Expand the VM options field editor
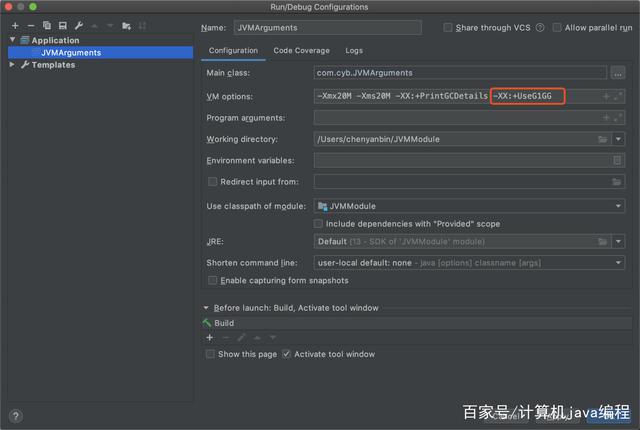640x430 pixels. pos(618,96)
